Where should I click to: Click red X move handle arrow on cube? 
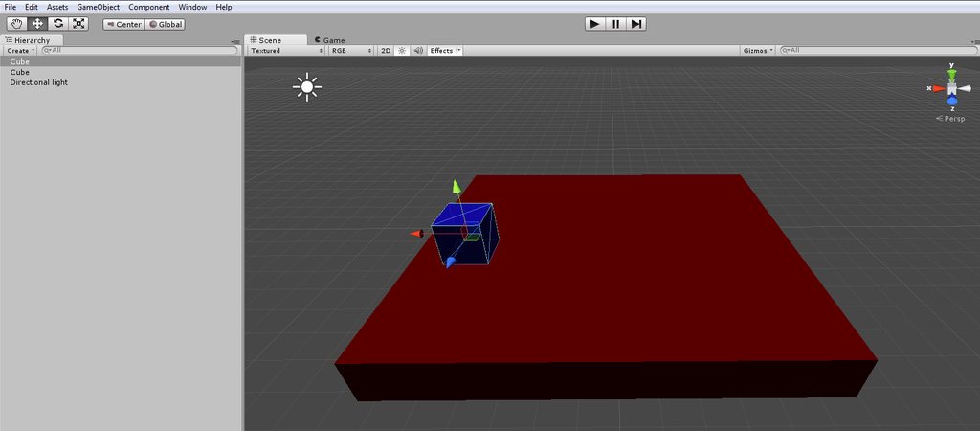point(416,234)
